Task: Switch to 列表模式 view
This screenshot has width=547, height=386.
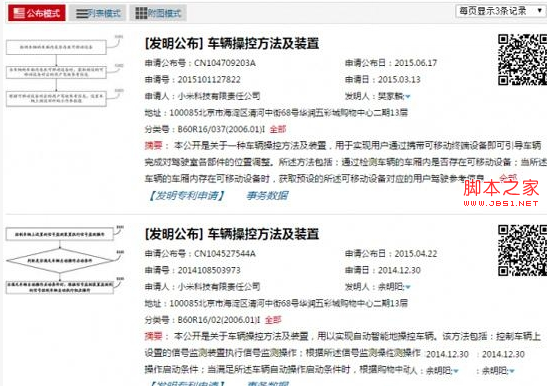Action: coord(97,13)
